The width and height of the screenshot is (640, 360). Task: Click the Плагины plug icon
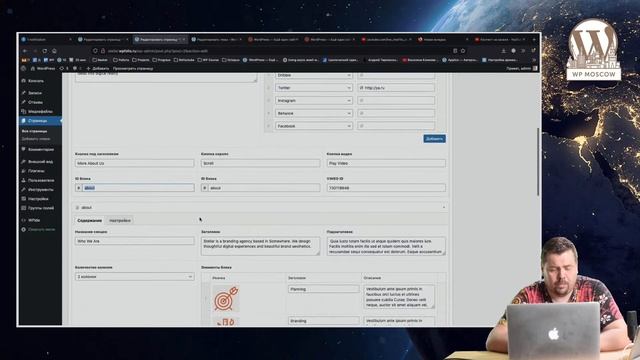(x=24, y=171)
